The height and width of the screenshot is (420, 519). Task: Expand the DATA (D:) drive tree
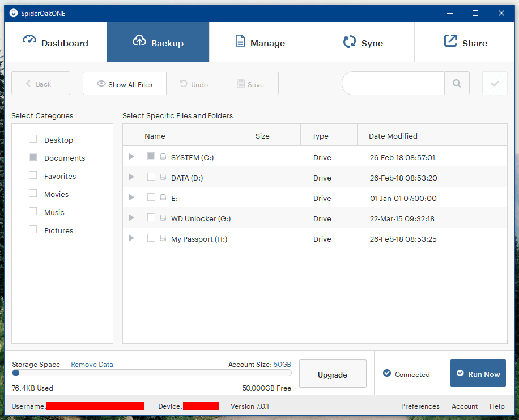(x=131, y=177)
